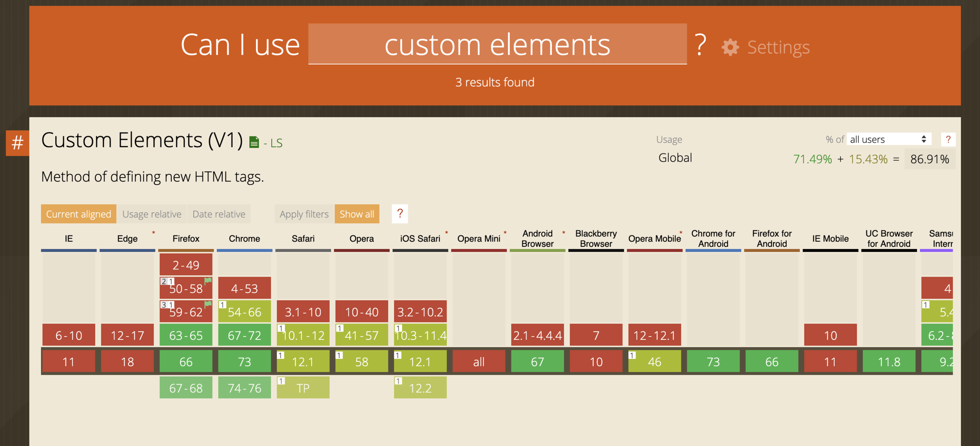Click the question mark beside Show all
Image resolution: width=980 pixels, height=446 pixels.
[399, 214]
